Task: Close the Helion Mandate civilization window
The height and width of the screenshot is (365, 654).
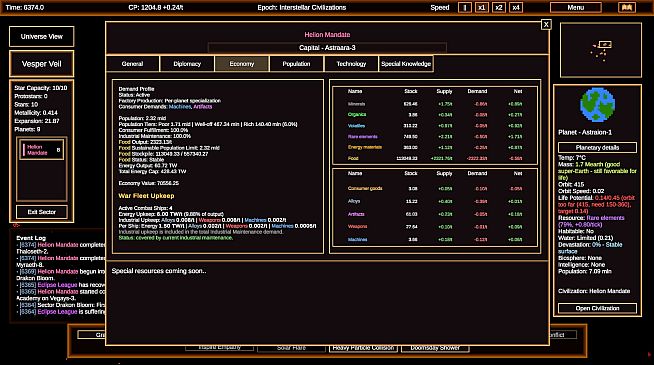Action: (x=546, y=25)
